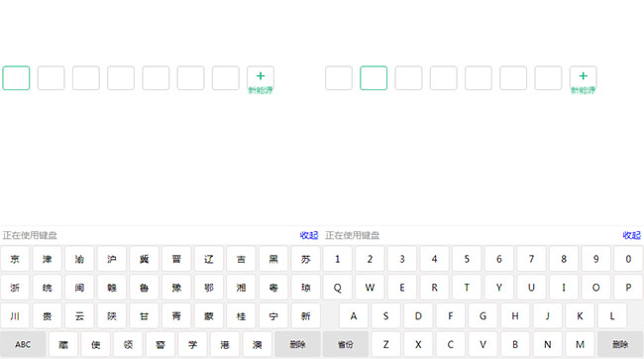Add new-energy slot on right plate input
Viewport: 644px width, 359px height.
(583, 78)
